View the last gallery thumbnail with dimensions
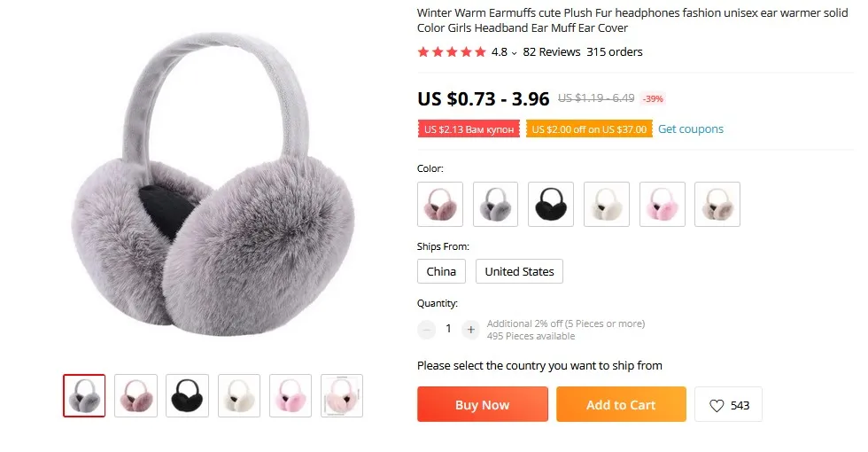Screen dimensions: 868x452 coord(342,395)
